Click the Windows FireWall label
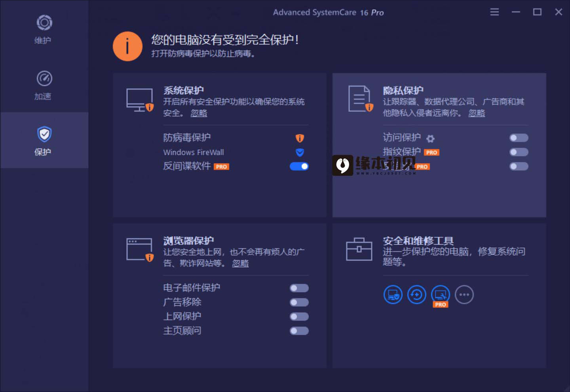Viewport: 570px width, 392px height. [x=194, y=152]
